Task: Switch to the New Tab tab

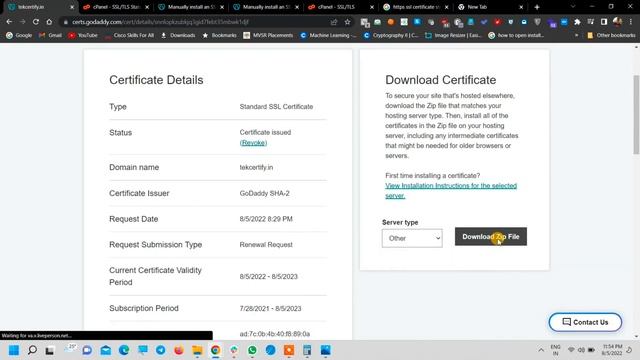Action: pyautogui.click(x=490, y=7)
